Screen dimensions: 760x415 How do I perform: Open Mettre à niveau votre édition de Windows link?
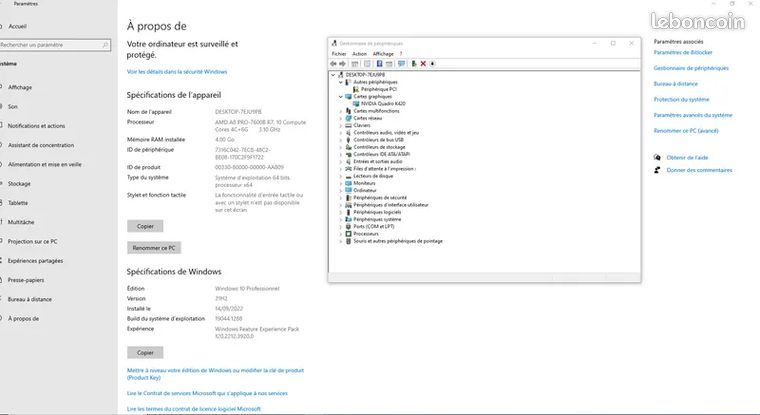coord(215,374)
